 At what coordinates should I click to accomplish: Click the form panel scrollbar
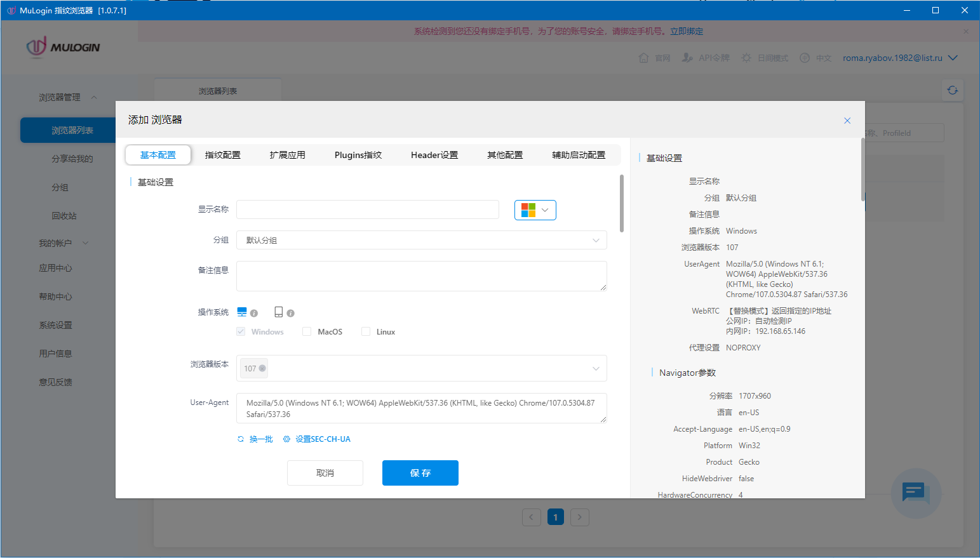coord(622,203)
